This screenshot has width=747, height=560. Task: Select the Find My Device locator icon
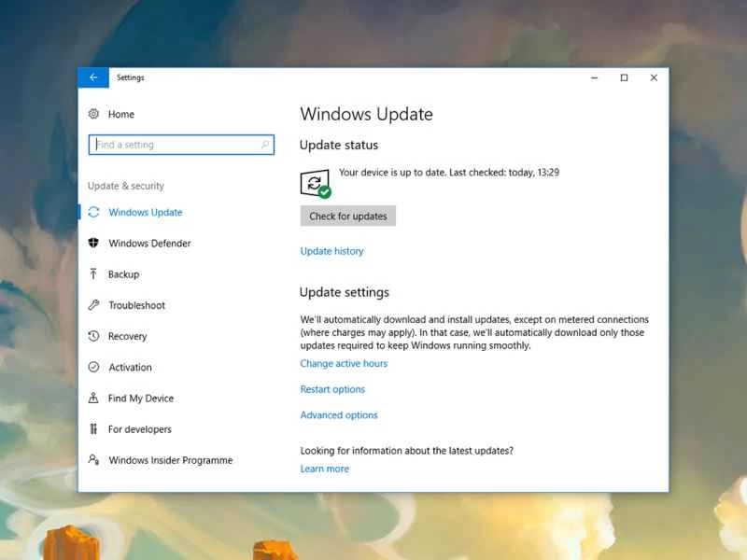tap(93, 398)
